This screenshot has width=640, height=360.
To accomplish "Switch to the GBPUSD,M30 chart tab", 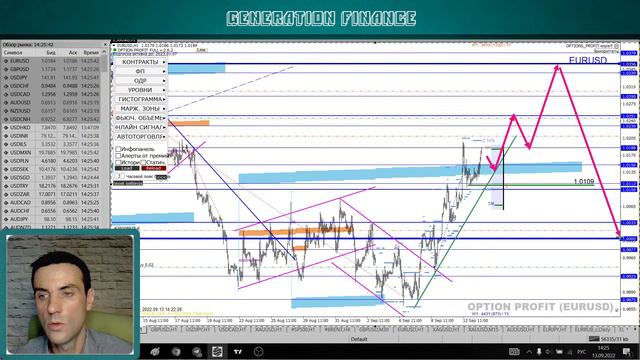I will click(x=373, y=329).
